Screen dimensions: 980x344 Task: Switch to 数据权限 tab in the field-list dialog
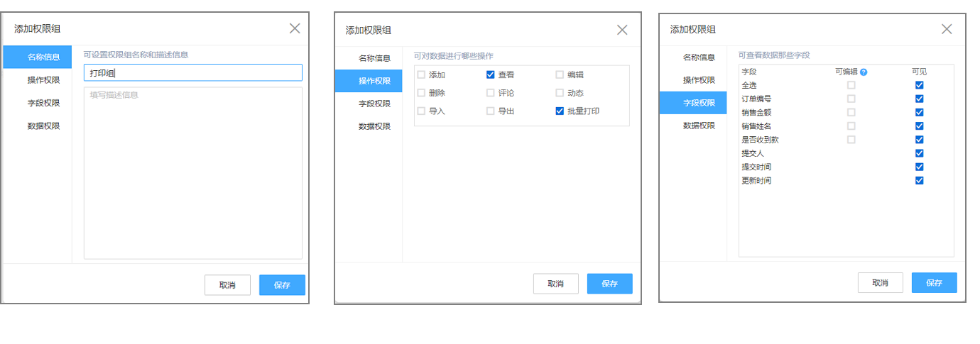[699, 126]
